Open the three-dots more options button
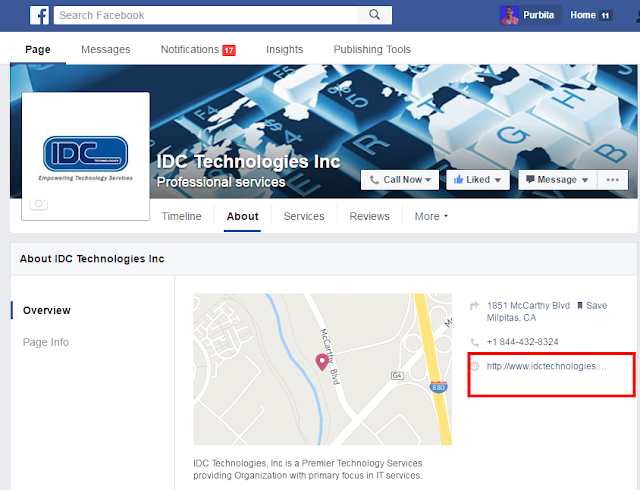This screenshot has height=490, width=640. pos(613,180)
